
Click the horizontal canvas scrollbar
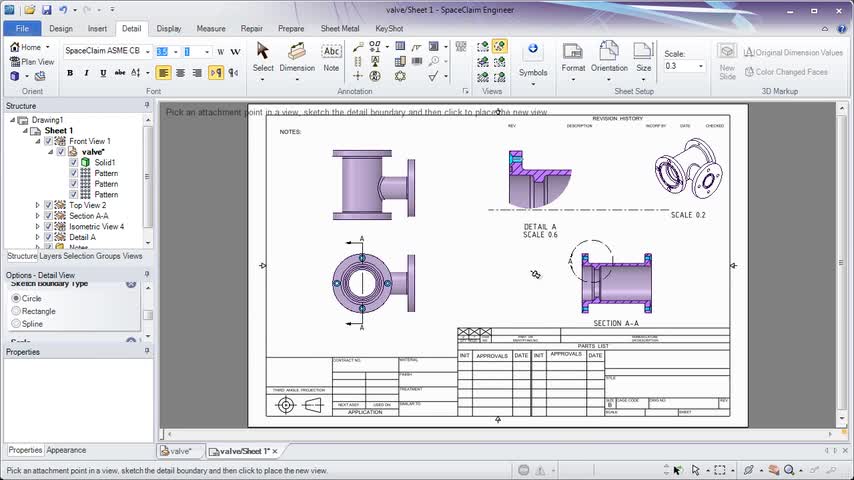tap(499, 434)
